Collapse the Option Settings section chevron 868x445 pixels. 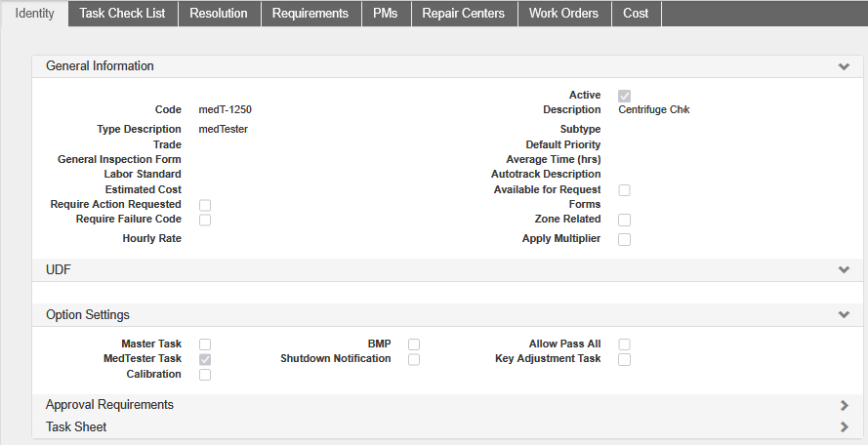click(x=843, y=315)
